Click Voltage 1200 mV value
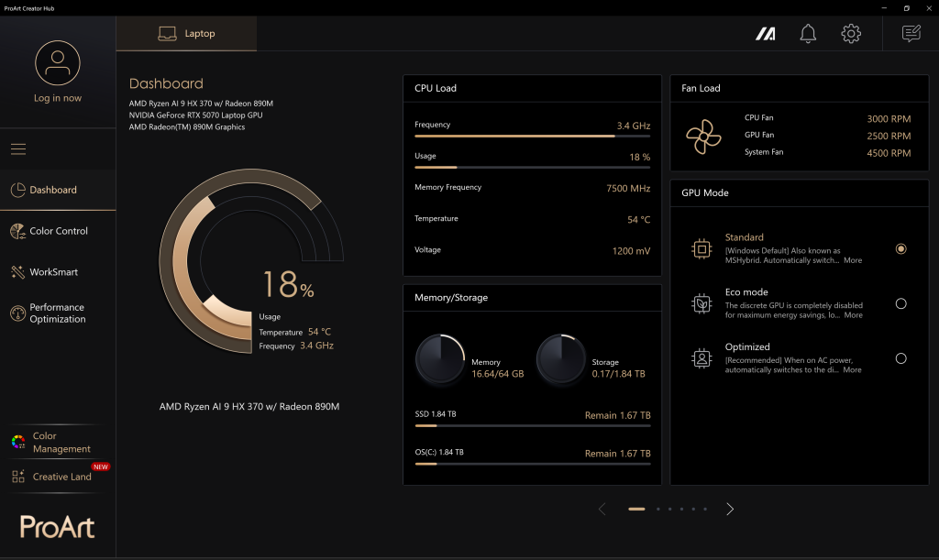 click(x=631, y=251)
